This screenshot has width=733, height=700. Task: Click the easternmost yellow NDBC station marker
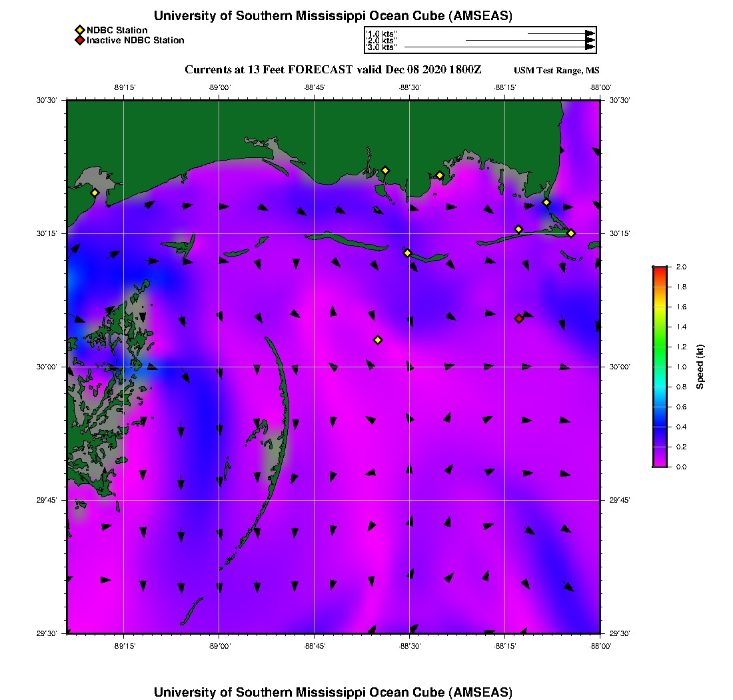coord(571,233)
